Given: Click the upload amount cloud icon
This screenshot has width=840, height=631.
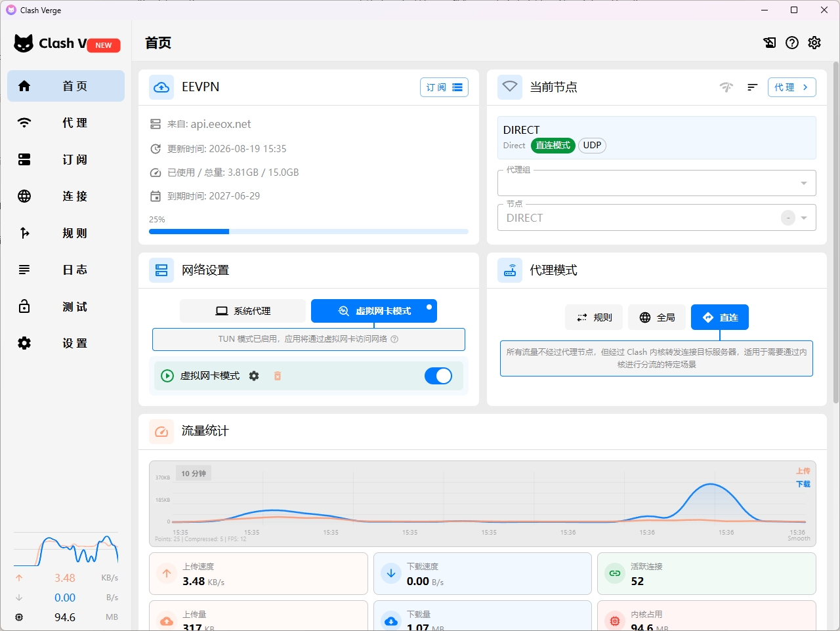Looking at the screenshot, I should coord(167,621).
